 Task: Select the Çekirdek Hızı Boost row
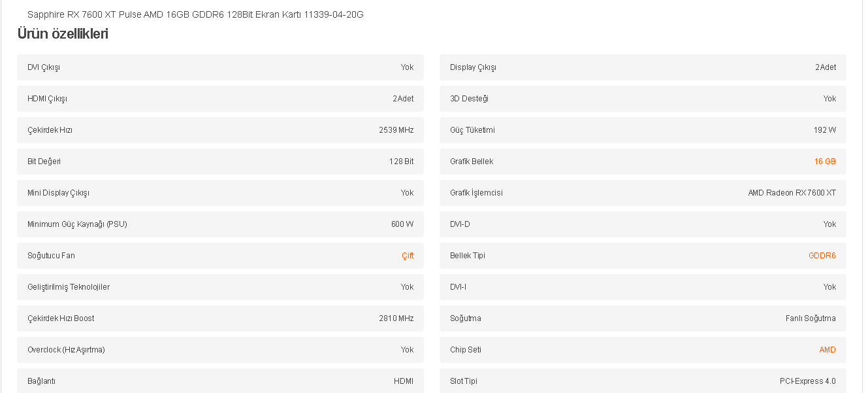click(x=220, y=318)
